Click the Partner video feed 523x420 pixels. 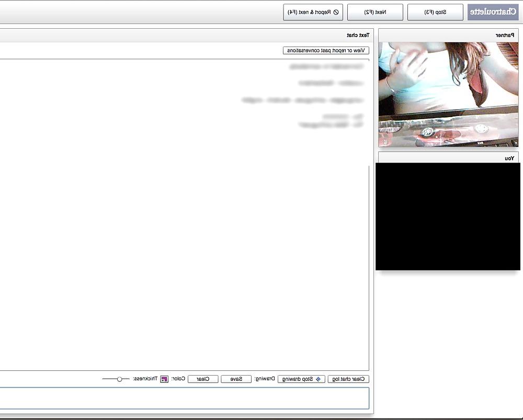pyautogui.click(x=448, y=94)
